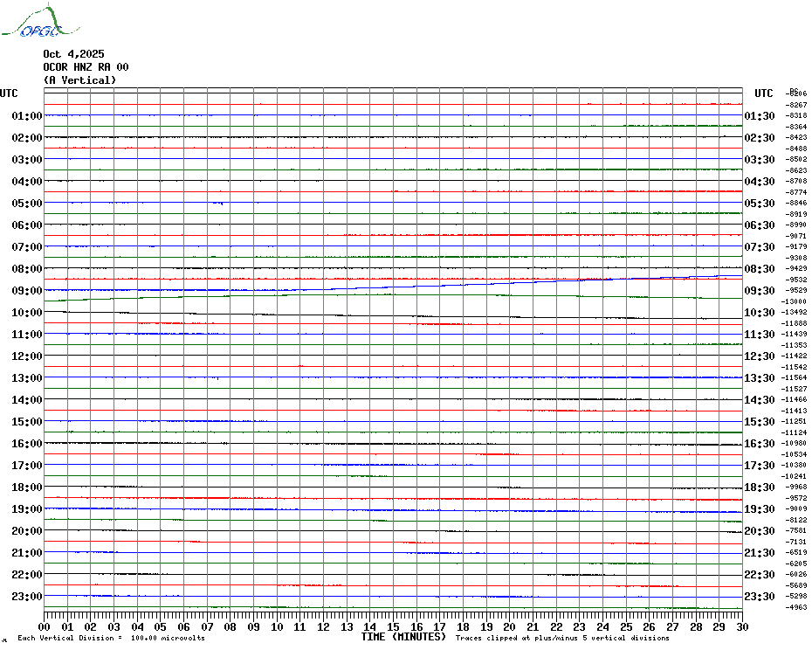Screen dimensions: 812x650
Task: Click the '10:00' hour label
Action: (27, 312)
